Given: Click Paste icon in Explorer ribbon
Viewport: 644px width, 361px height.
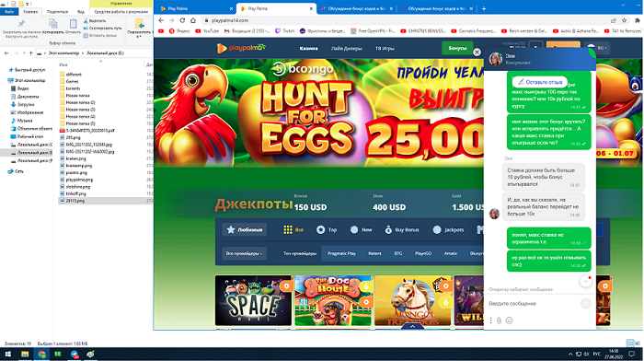Looking at the screenshot, I should [73, 27].
